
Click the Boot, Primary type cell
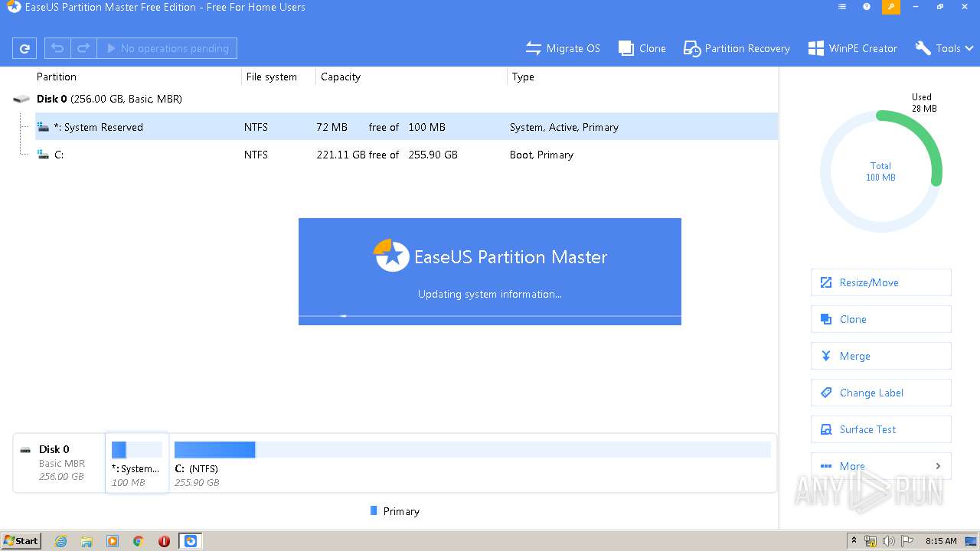click(541, 155)
